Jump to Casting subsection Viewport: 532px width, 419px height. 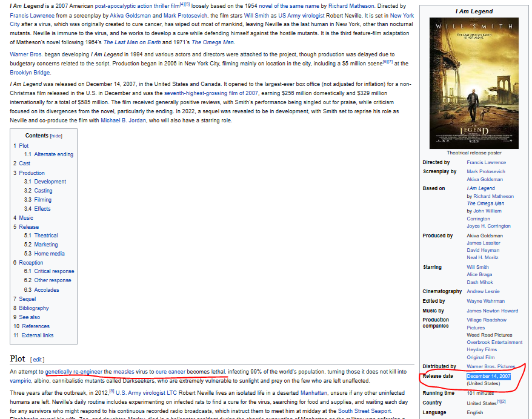pyautogui.click(x=43, y=191)
